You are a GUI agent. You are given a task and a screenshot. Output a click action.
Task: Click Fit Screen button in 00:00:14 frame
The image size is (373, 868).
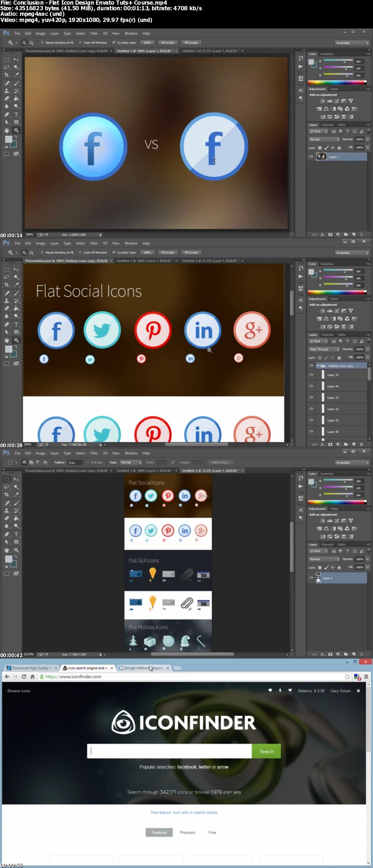(x=168, y=42)
